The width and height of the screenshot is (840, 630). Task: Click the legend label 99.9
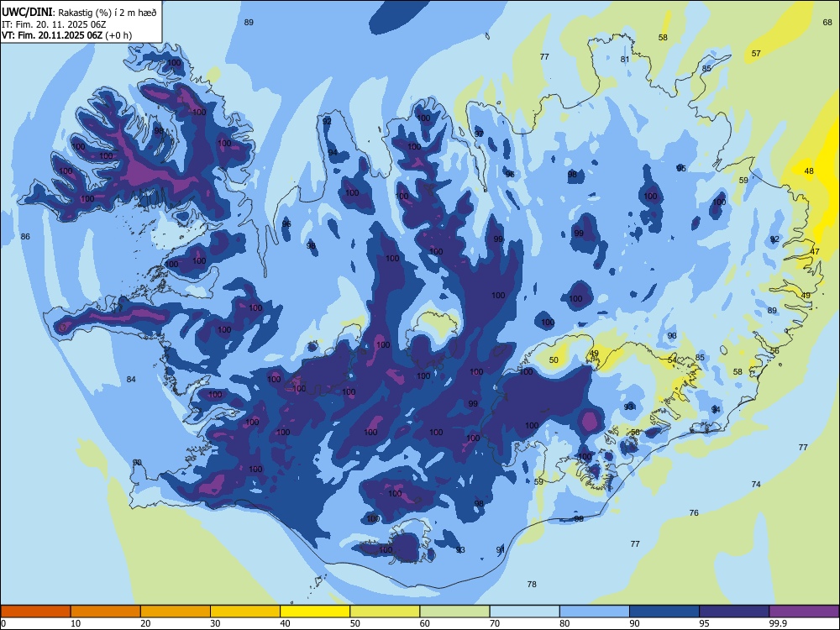click(x=777, y=623)
